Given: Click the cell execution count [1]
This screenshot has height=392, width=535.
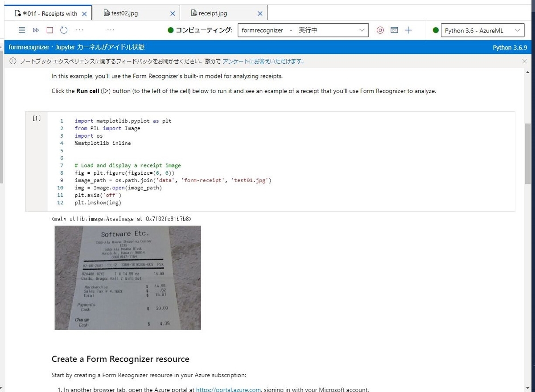Looking at the screenshot, I should (x=37, y=118).
